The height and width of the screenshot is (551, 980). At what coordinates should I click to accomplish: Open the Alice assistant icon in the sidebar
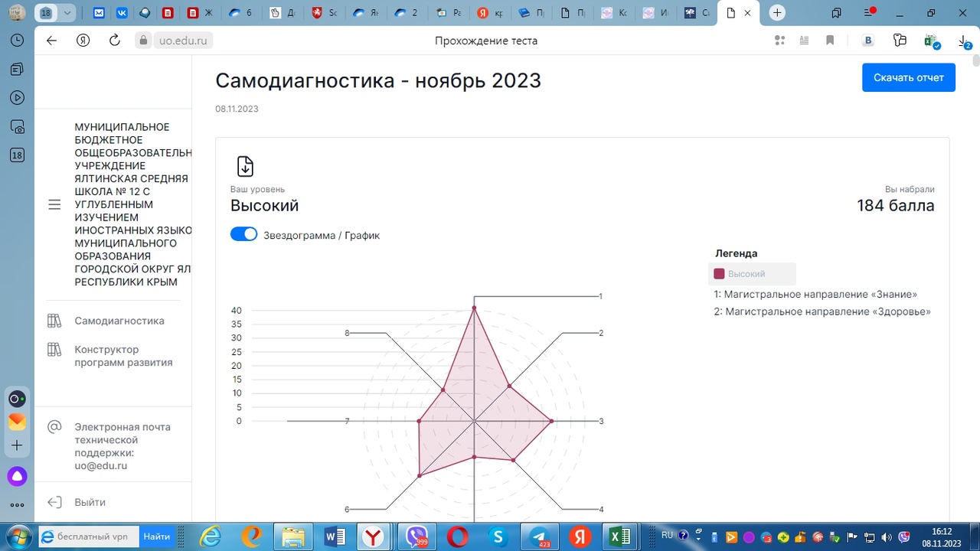point(17,477)
